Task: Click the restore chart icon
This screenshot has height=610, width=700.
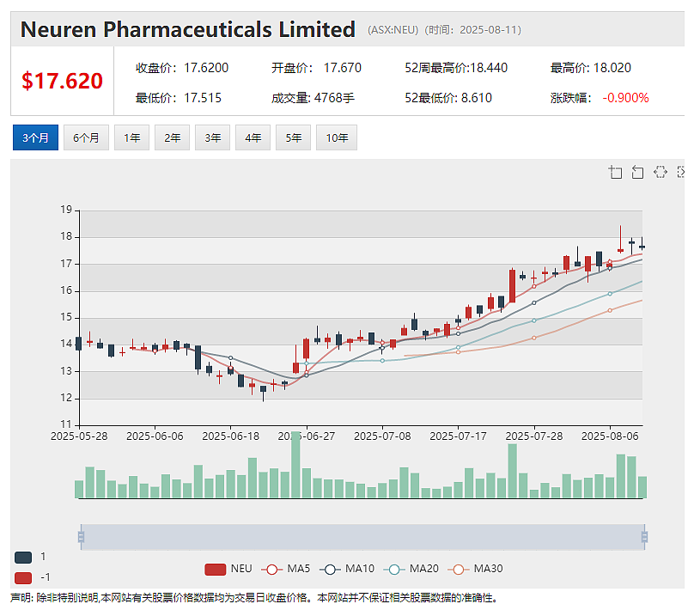Action: pyautogui.click(x=660, y=172)
